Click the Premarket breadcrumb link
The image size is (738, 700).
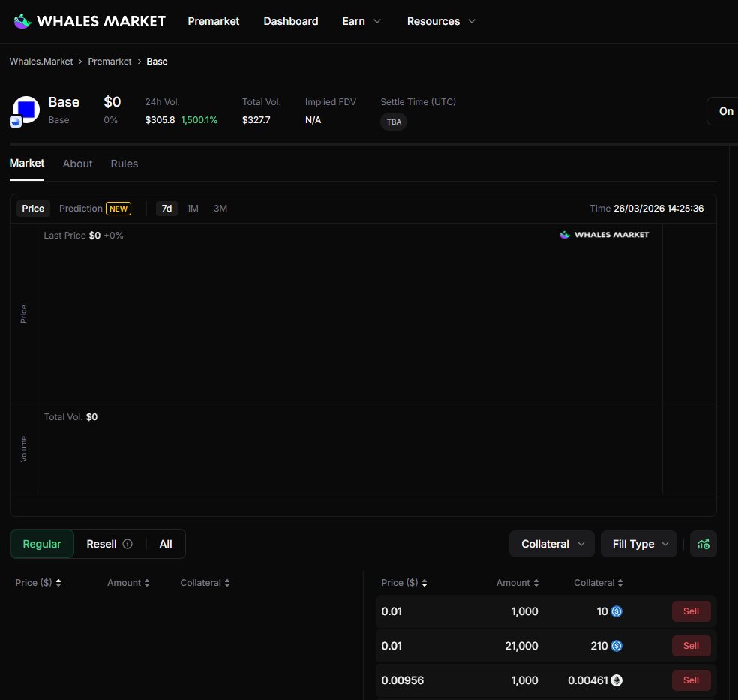pos(109,61)
